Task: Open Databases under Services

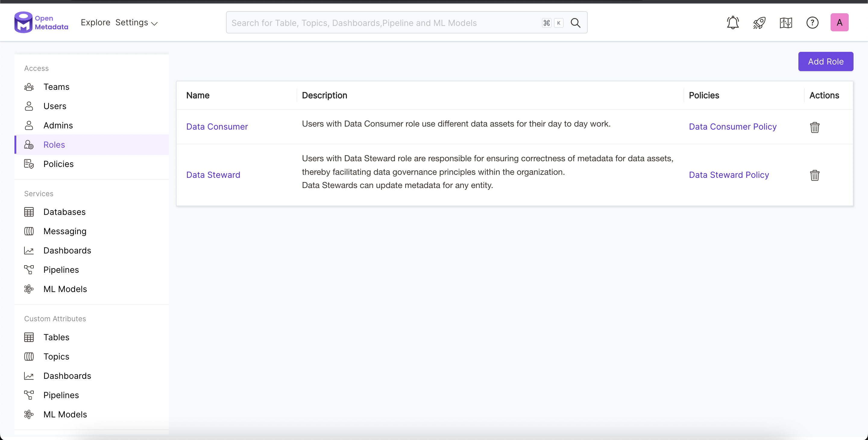Action: [x=64, y=212]
